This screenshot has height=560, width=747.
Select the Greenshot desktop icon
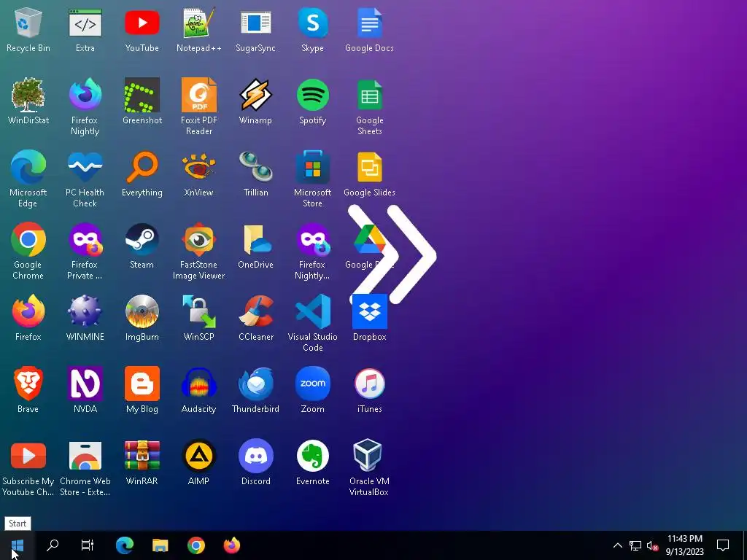pyautogui.click(x=142, y=95)
